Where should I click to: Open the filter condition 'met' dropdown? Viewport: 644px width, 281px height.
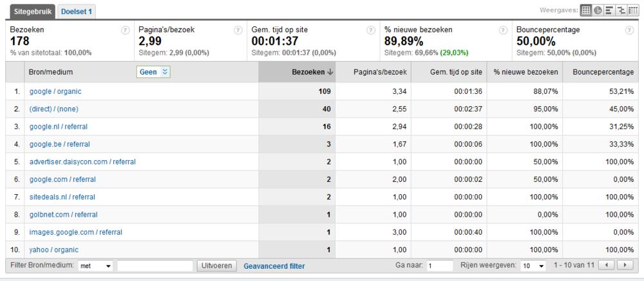coord(96,266)
